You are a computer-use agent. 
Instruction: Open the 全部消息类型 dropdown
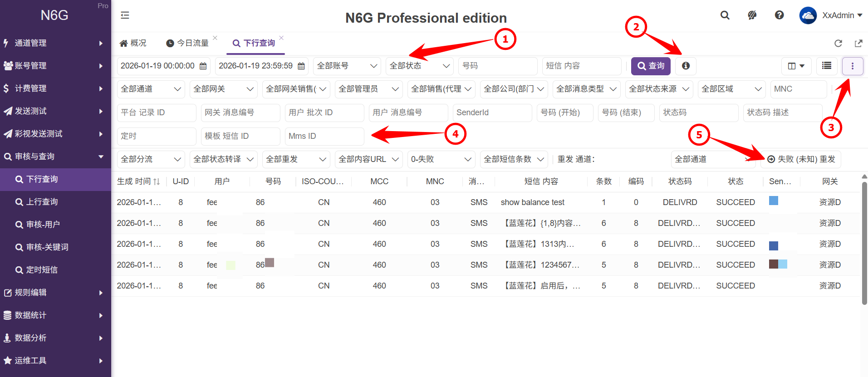(x=587, y=89)
